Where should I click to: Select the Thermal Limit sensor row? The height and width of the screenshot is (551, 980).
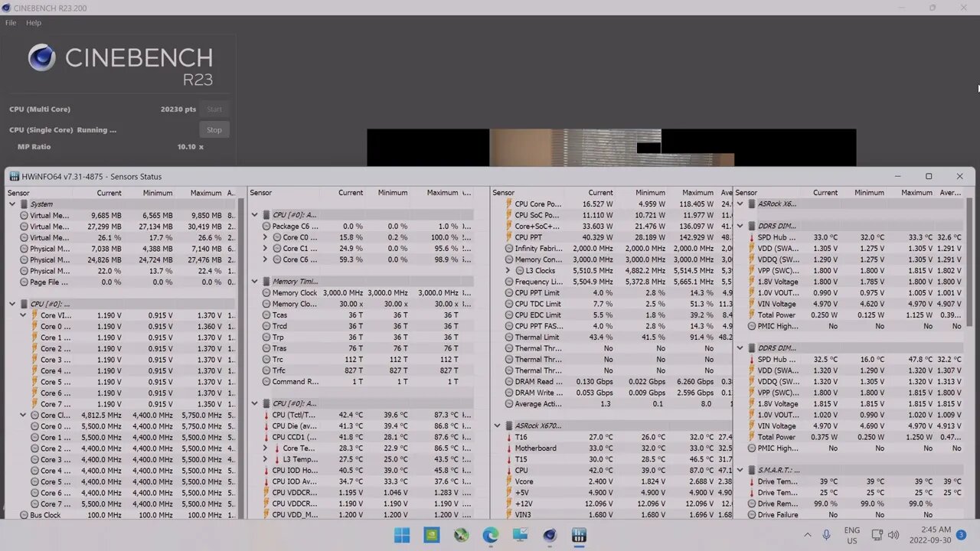611,337
